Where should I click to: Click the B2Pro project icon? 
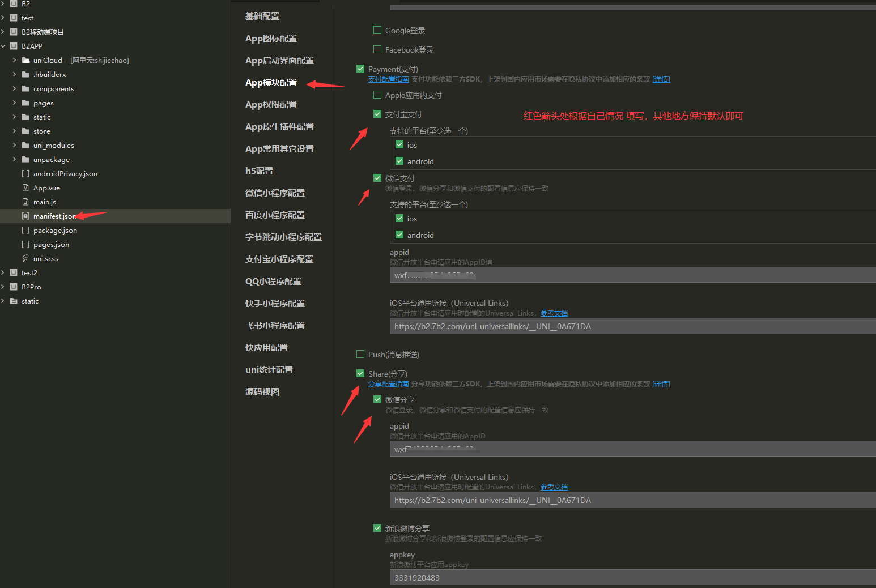tap(14, 287)
